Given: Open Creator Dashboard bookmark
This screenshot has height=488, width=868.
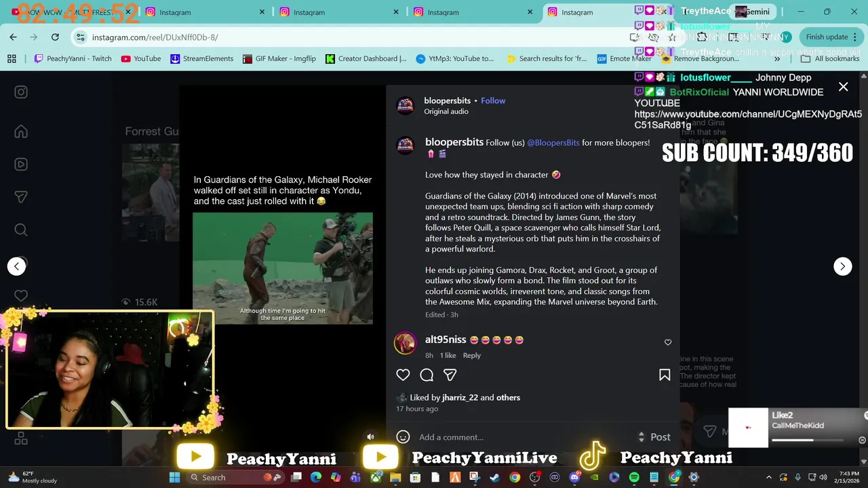Looking at the screenshot, I should pos(366,59).
